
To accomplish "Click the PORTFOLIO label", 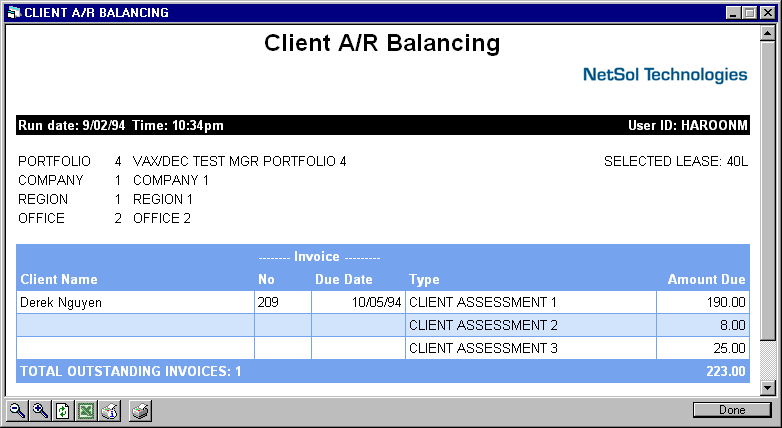I will click(54, 161).
